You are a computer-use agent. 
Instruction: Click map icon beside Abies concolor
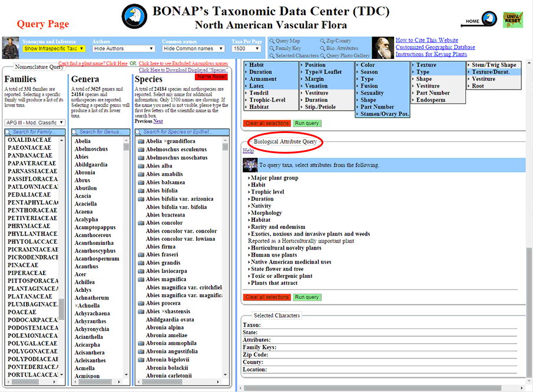pyautogui.click(x=141, y=223)
